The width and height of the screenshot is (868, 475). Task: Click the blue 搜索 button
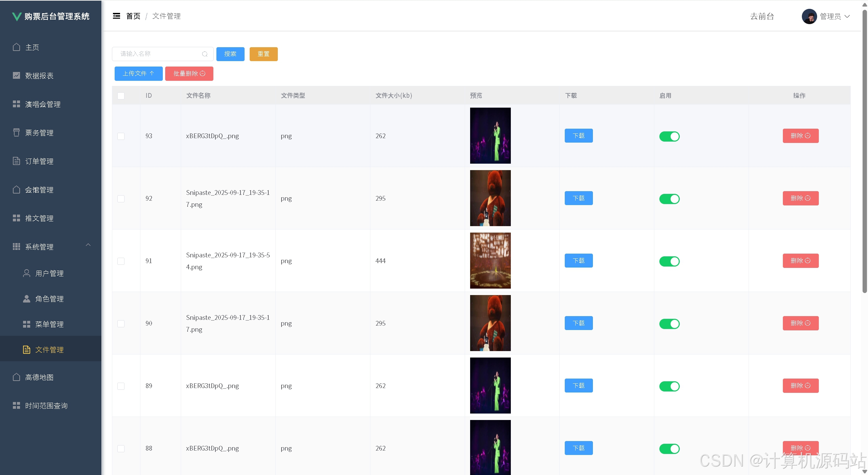tap(230, 54)
